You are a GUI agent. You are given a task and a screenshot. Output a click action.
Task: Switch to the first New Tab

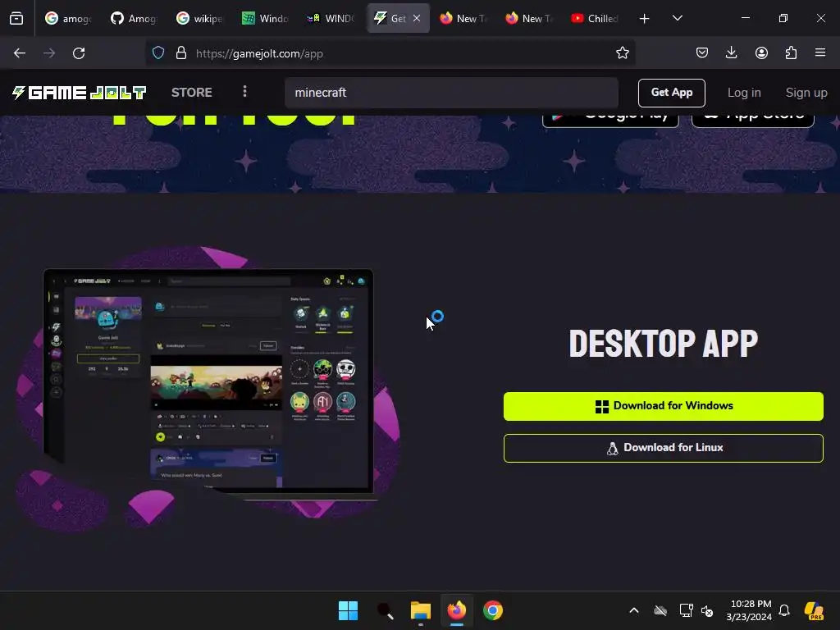tap(463, 18)
